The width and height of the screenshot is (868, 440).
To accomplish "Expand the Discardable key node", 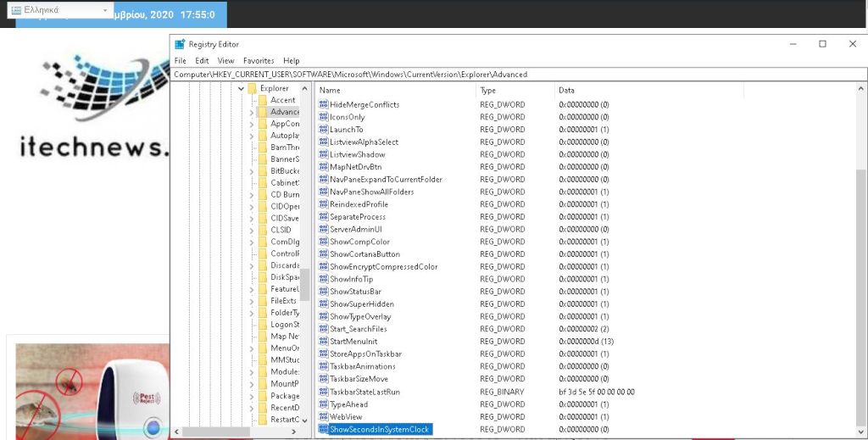I will [251, 265].
